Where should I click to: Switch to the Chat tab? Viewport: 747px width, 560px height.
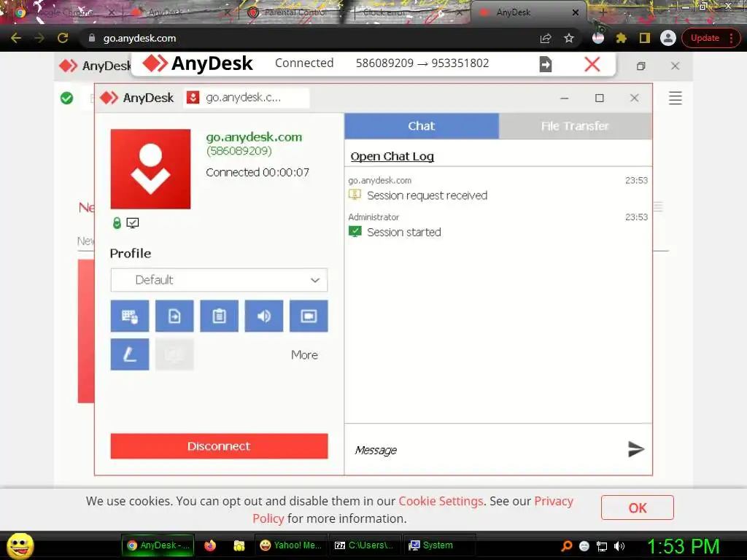[x=422, y=126]
